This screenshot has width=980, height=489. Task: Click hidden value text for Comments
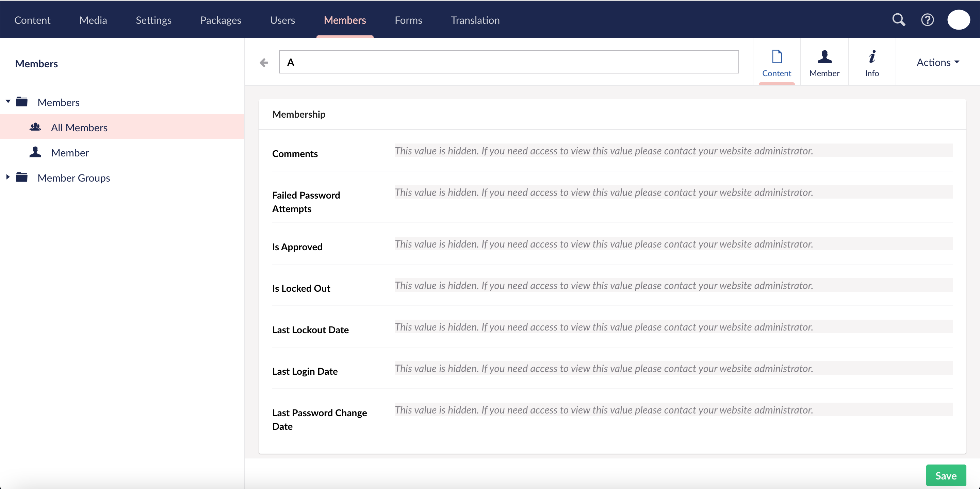(x=604, y=151)
